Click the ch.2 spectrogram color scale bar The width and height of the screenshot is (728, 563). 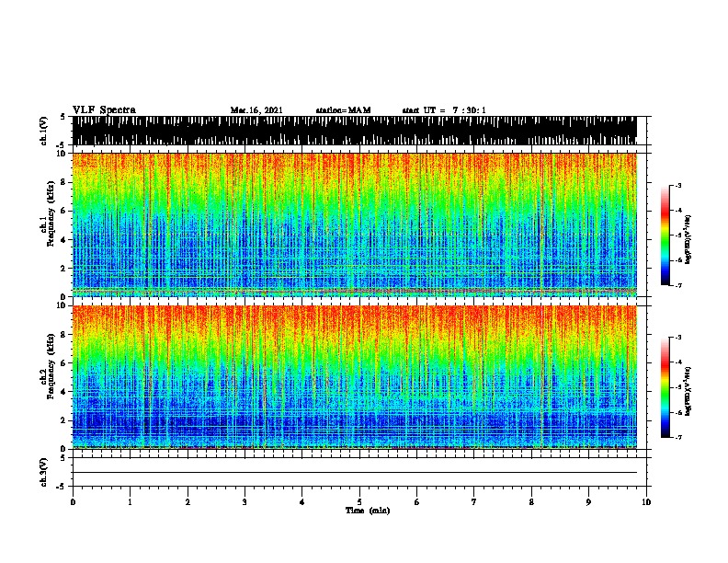tap(665, 387)
